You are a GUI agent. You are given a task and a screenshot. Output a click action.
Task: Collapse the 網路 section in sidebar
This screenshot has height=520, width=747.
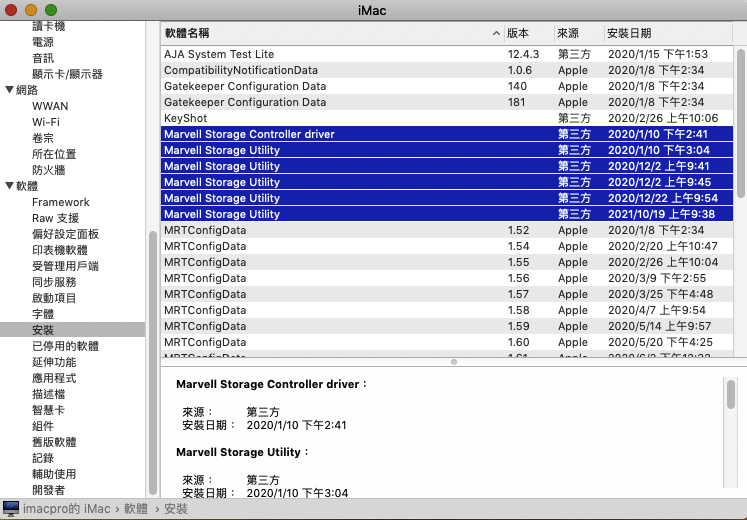click(9, 90)
